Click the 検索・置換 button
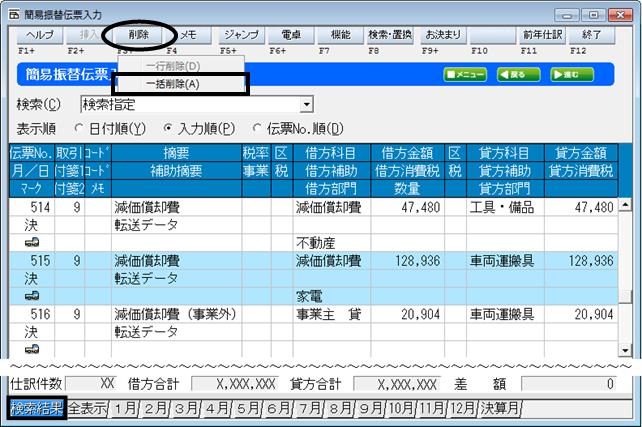 click(390, 35)
